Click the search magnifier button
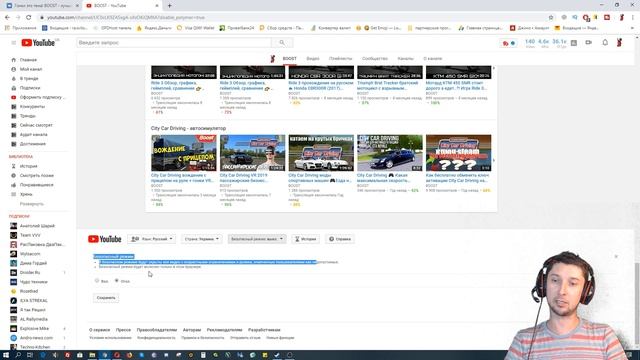Image resolution: width=640 pixels, height=360 pixels. pos(282,42)
